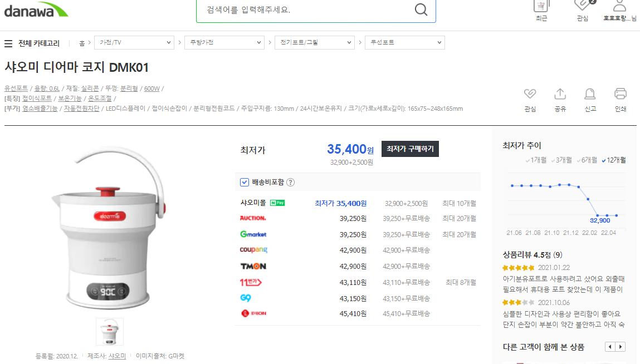The height and width of the screenshot is (364, 640).
Task: Click the search magnifier icon
Action: pos(421,9)
